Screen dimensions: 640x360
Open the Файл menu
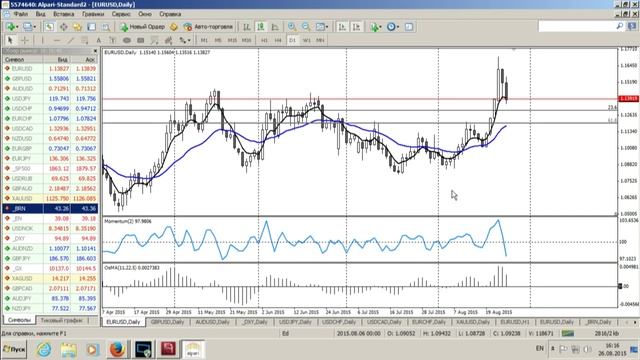pyautogui.click(x=20, y=14)
